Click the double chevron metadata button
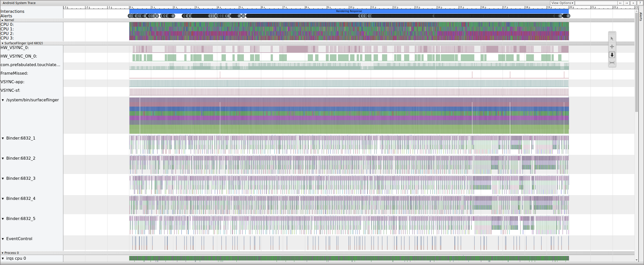This screenshot has height=265, width=644. [633, 3]
